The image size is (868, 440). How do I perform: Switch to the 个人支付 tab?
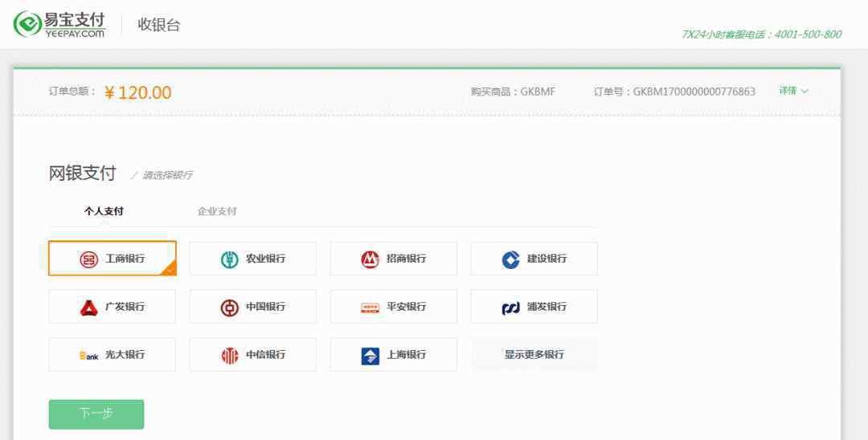(104, 211)
